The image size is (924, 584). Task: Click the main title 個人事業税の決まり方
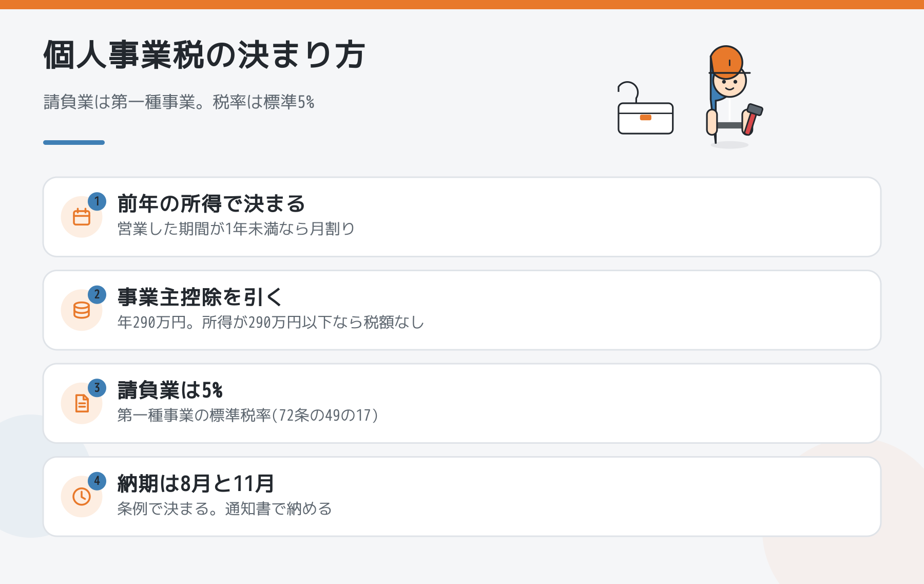tap(204, 55)
